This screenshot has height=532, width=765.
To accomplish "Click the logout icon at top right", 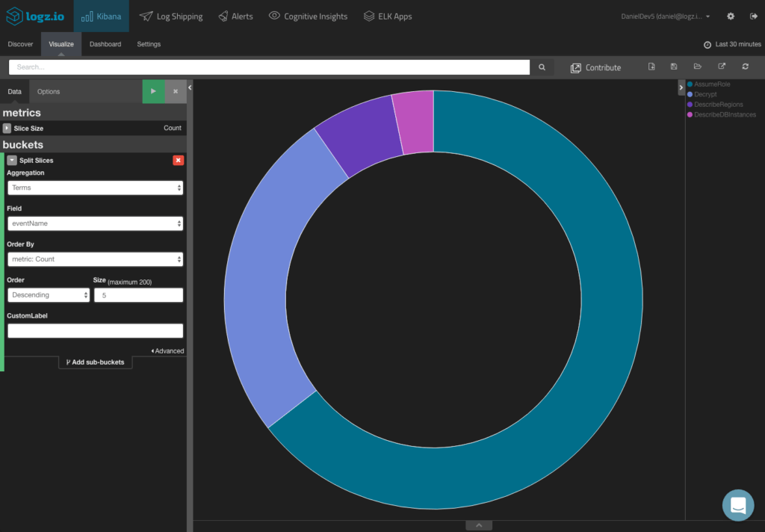I will [755, 16].
